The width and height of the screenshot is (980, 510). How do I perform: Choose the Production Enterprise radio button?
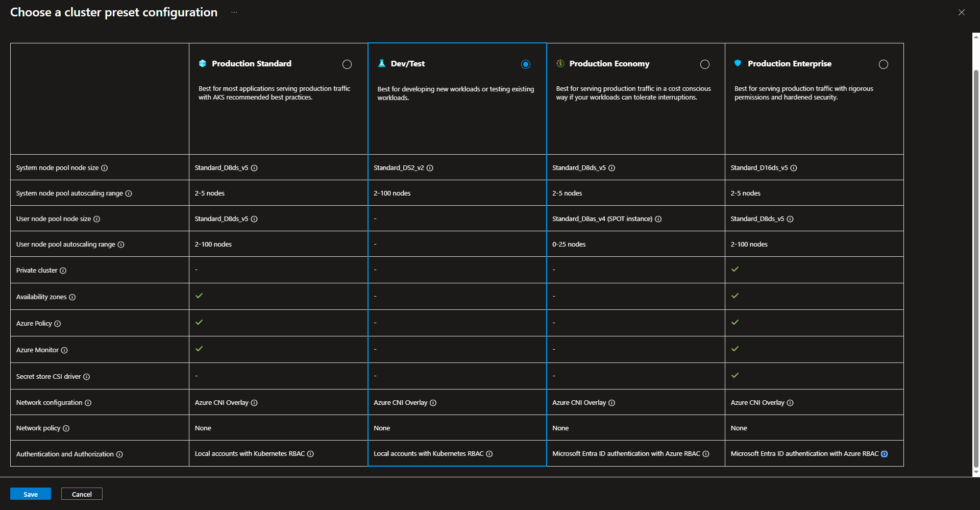point(884,64)
